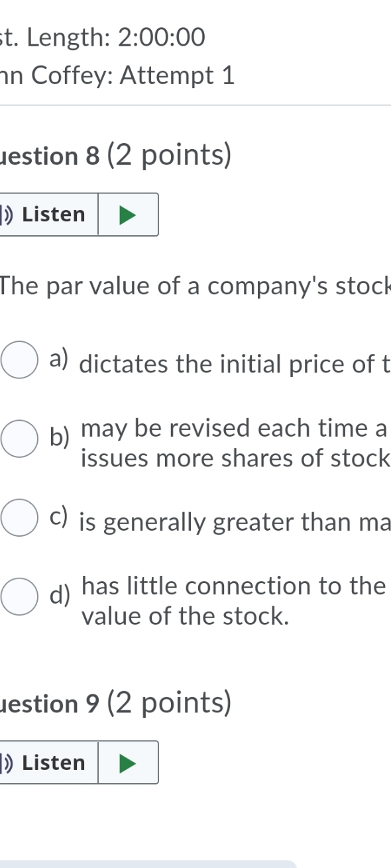Click the play triangle inside the Listen control
The image size is (391, 868).
click(129, 214)
